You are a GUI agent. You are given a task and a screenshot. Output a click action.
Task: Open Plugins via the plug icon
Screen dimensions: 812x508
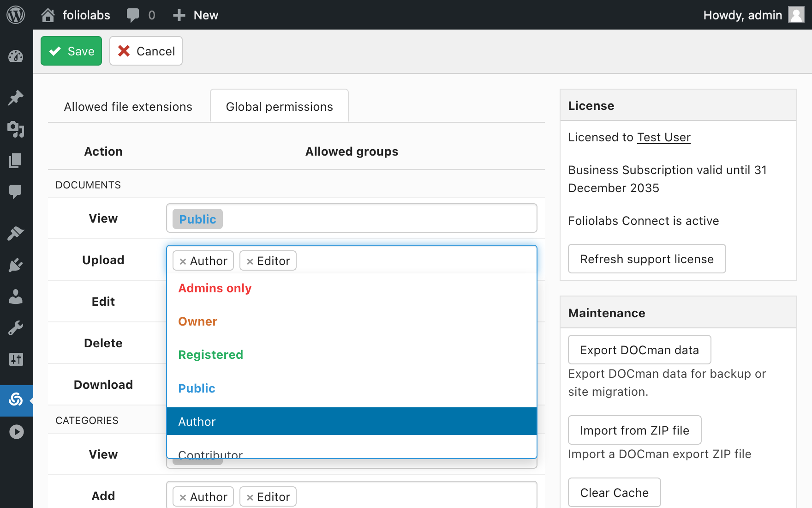[x=16, y=265]
